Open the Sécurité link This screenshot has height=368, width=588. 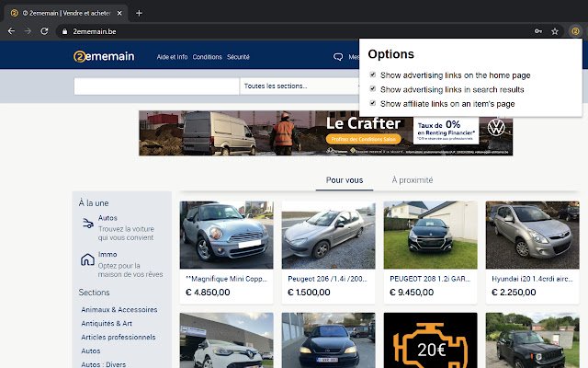[238, 57]
